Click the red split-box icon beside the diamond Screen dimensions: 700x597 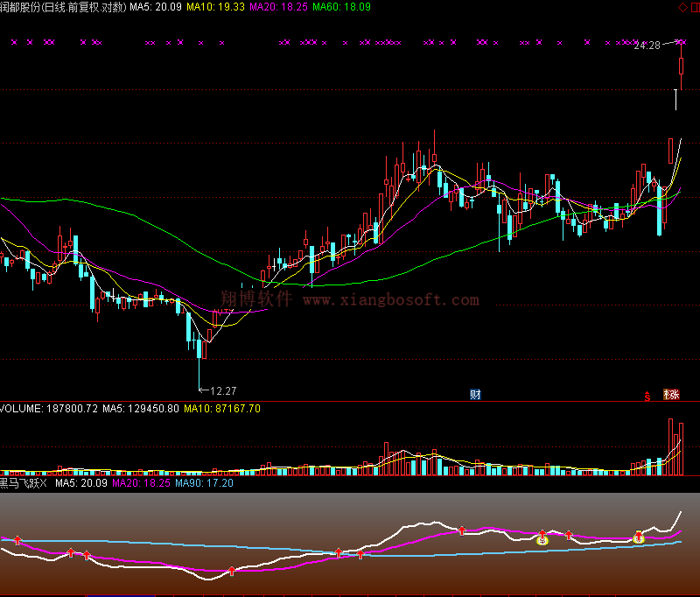[x=696, y=7]
